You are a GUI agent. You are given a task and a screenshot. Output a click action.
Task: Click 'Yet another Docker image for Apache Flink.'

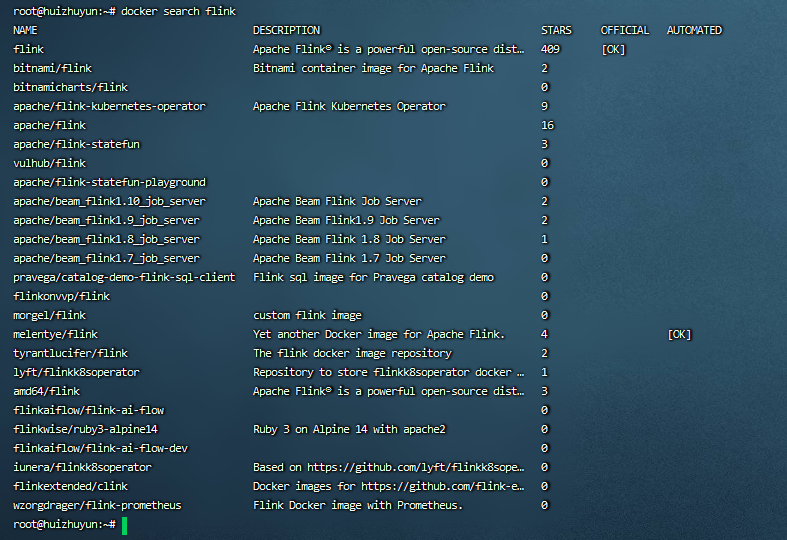click(x=379, y=334)
